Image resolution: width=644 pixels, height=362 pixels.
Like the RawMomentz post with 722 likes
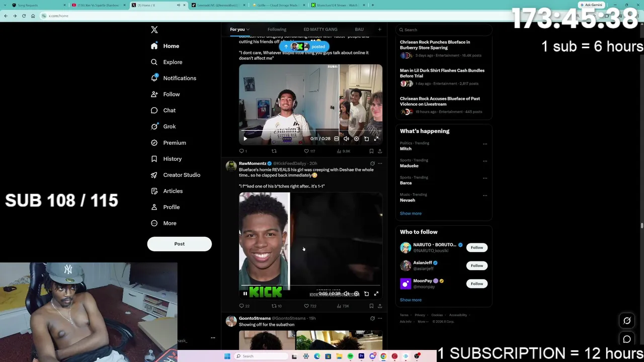tap(310, 306)
